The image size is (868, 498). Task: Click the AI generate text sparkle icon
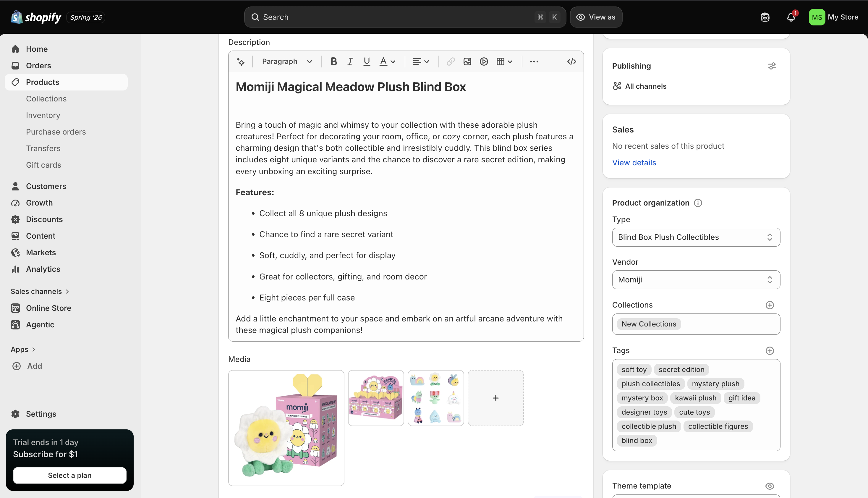(241, 62)
